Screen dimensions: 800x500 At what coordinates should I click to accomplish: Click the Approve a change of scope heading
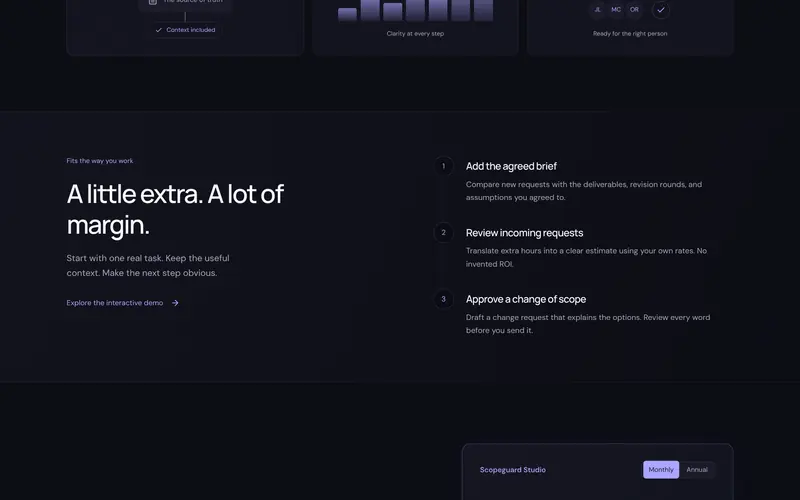pos(526,299)
